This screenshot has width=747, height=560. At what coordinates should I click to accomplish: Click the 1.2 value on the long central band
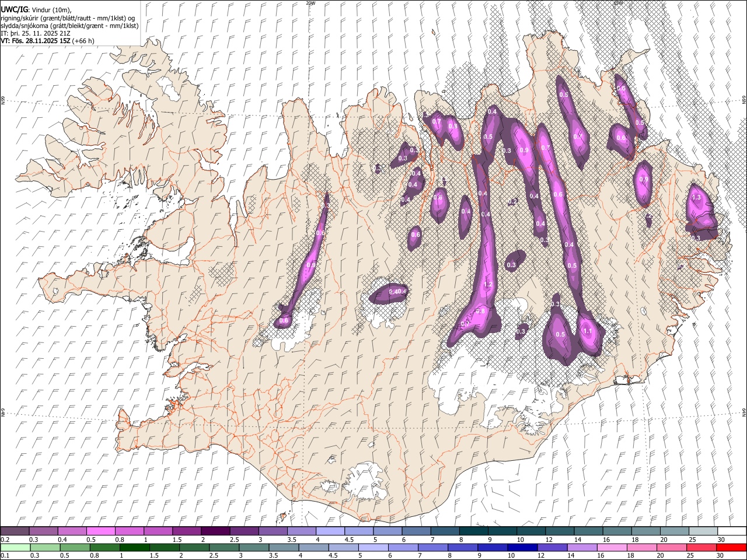click(489, 285)
